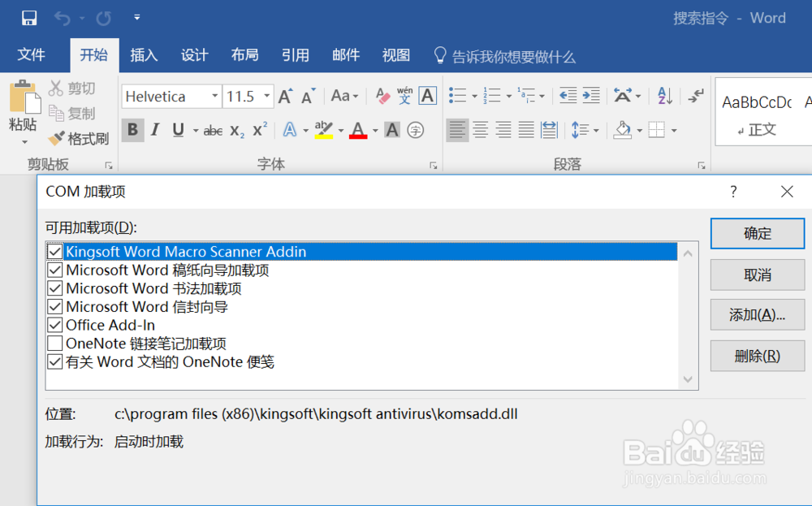This screenshot has width=812, height=506.
Task: Align text right
Action: tap(503, 129)
